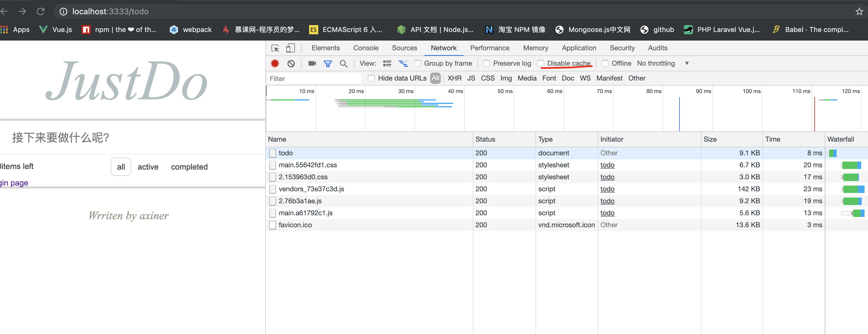
Task: Open the ECMAScript 6 bookmark
Action: 346,30
